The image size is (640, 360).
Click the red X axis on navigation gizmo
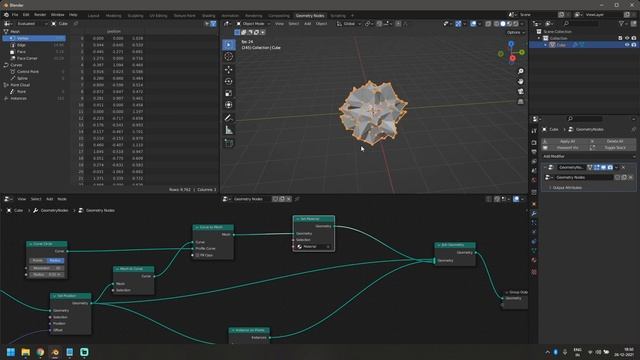[x=513, y=58]
